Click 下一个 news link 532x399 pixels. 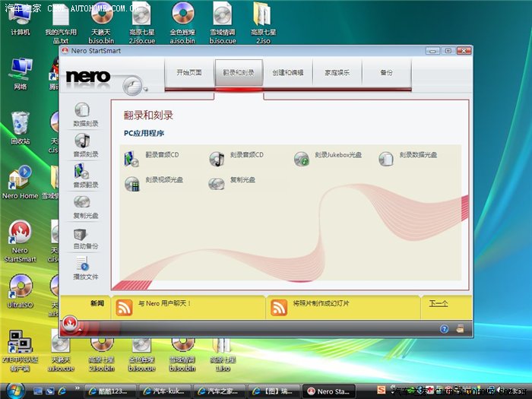439,303
